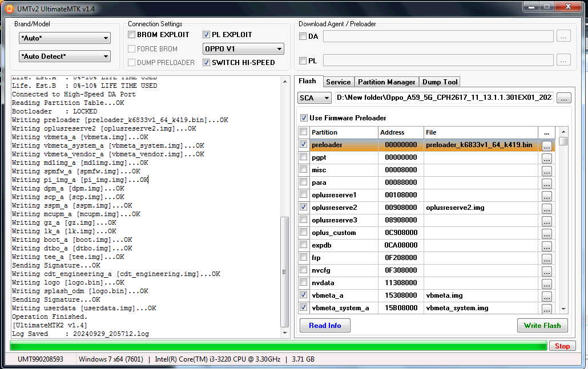Check the nvdata partition checkbox

[x=303, y=282]
